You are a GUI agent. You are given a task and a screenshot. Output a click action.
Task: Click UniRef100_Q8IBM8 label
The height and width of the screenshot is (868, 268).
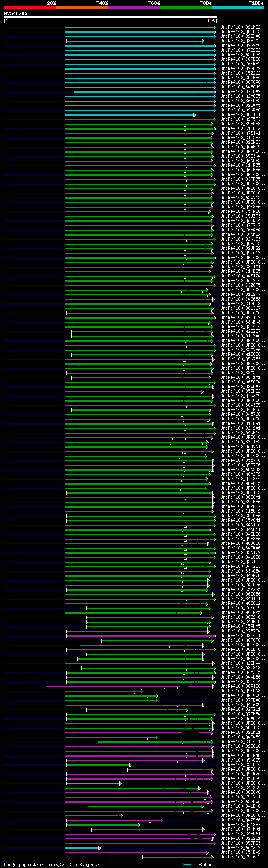240,649
